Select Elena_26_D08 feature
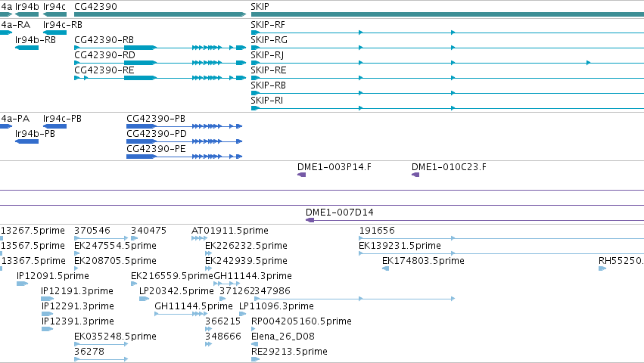The width and height of the screenshot is (644, 363). point(254,344)
